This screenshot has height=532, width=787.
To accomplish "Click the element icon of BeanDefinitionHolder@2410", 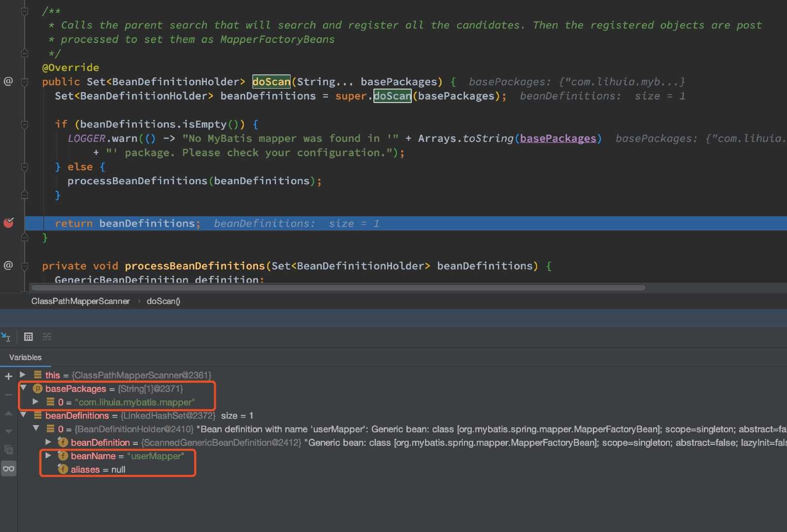I will click(50, 429).
